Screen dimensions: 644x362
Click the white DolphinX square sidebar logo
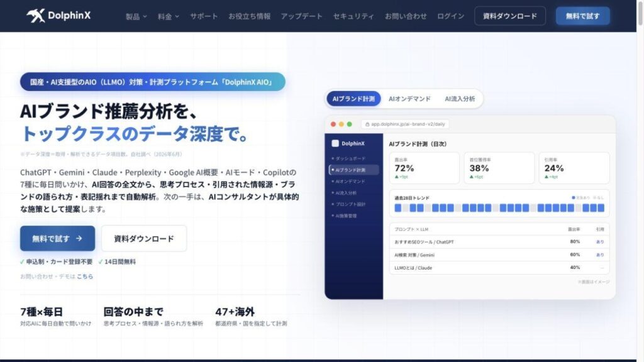tap(335, 143)
